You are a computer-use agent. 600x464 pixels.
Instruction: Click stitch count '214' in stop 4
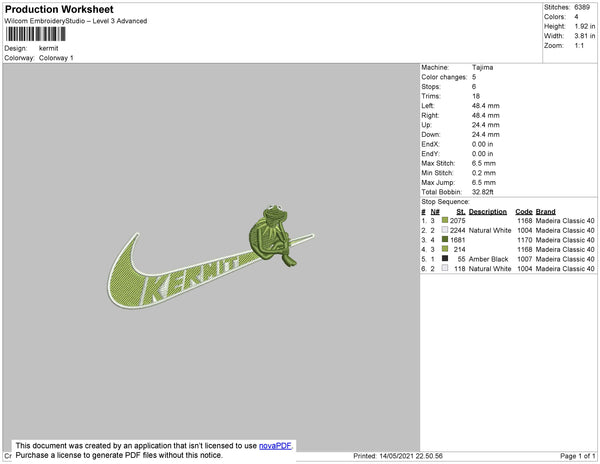(460, 249)
